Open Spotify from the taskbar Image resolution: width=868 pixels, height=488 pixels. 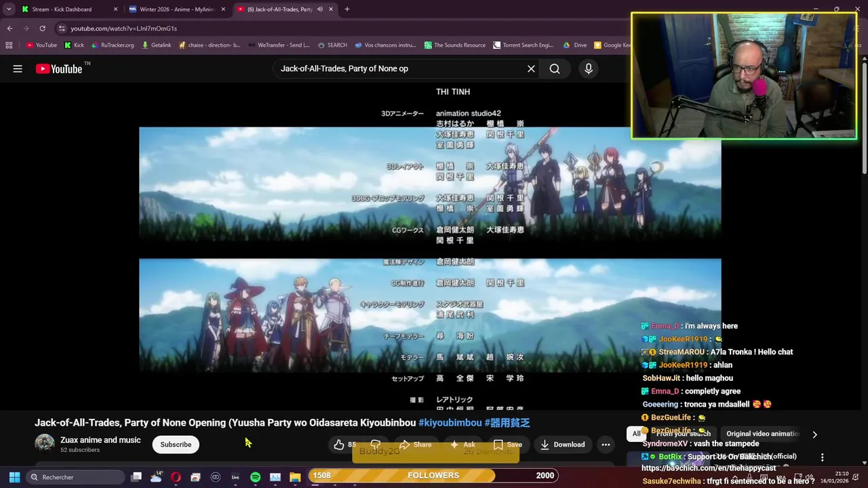[255, 477]
